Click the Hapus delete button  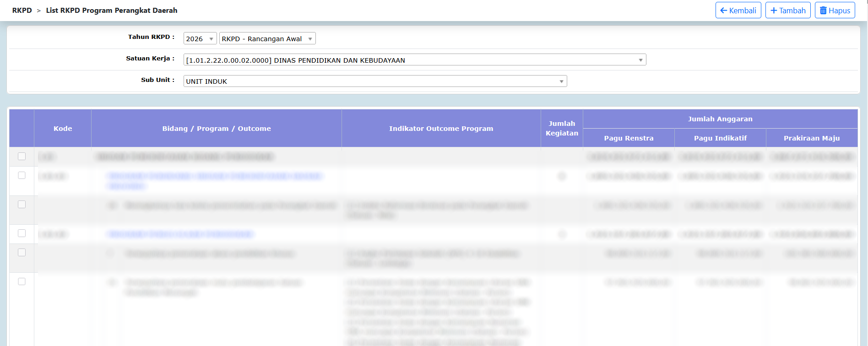tap(835, 10)
